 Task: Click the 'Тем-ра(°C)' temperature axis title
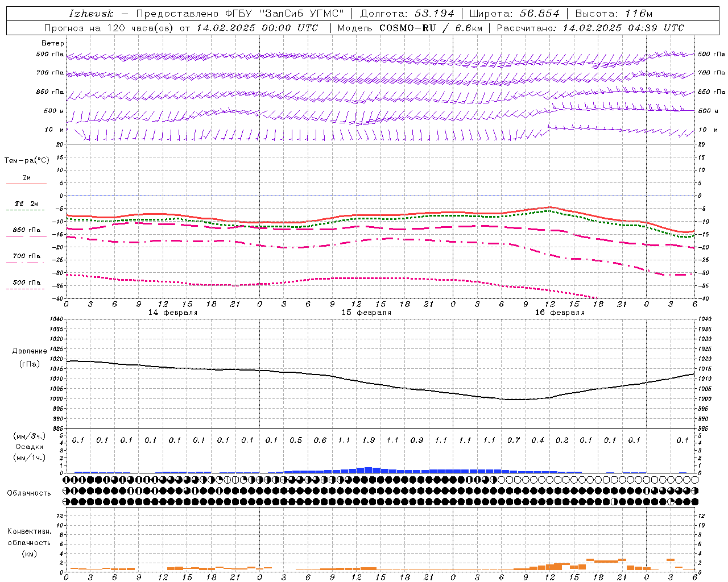(x=27, y=161)
